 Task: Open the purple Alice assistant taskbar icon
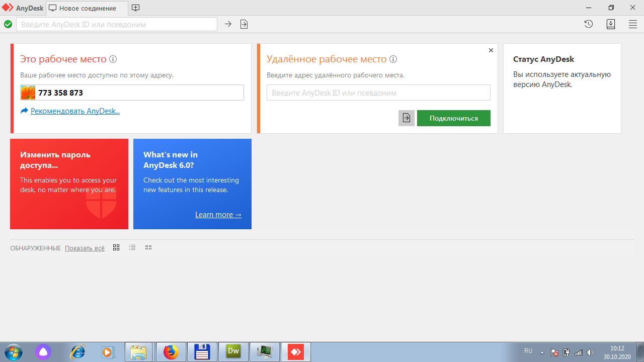click(43, 352)
